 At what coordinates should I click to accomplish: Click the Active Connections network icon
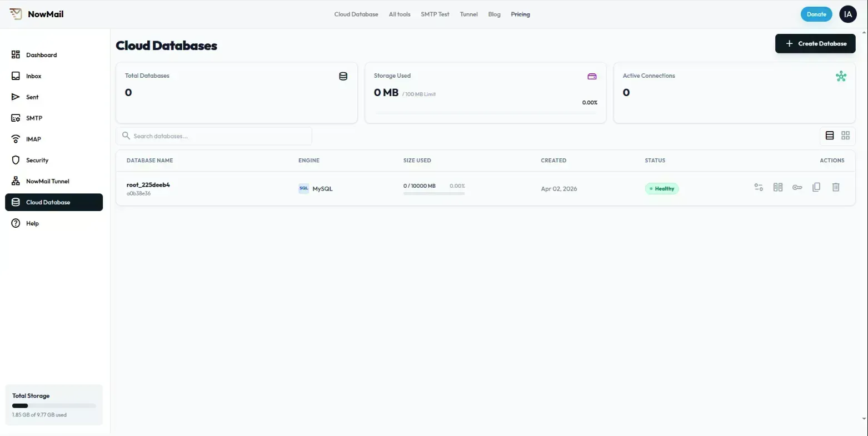point(841,77)
